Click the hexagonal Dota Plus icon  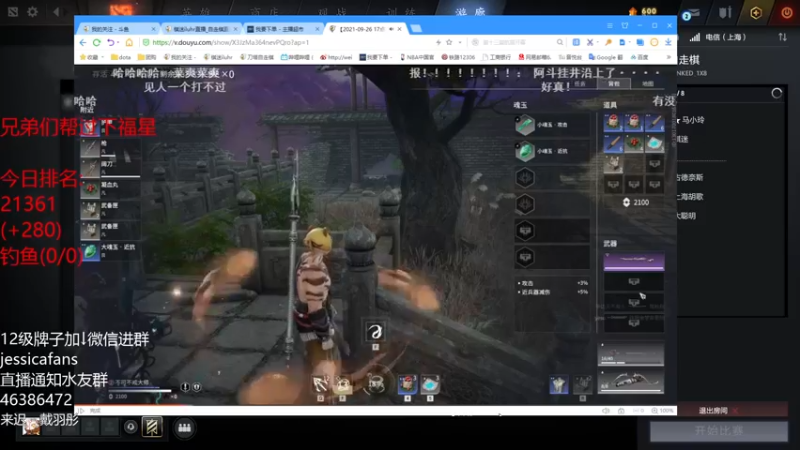point(756,12)
